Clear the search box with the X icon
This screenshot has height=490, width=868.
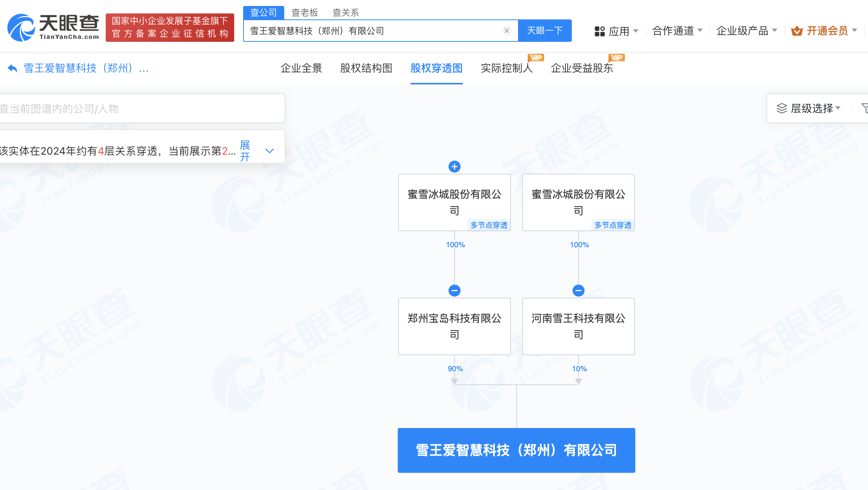pos(507,31)
